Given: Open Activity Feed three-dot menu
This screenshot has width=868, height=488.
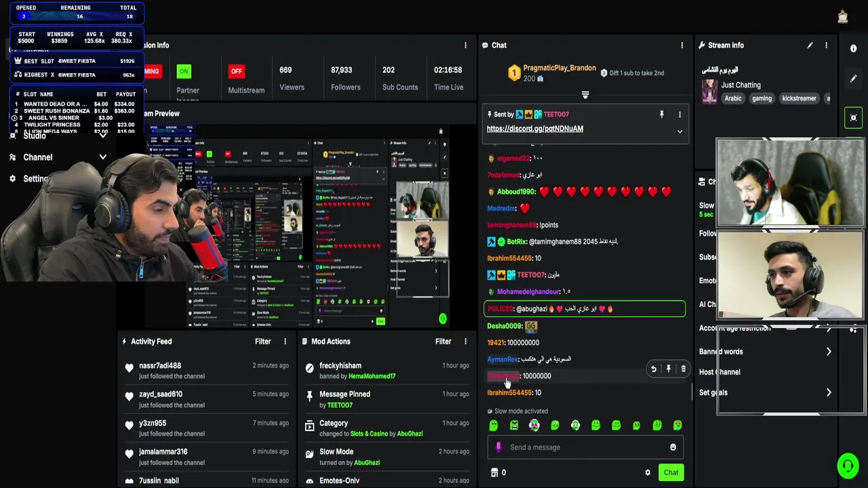Looking at the screenshot, I should pos(285,342).
